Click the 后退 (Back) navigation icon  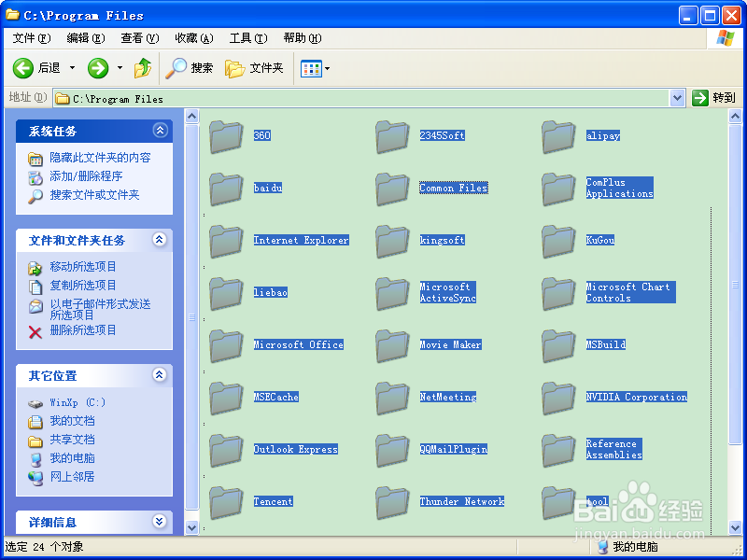pyautogui.click(x=22, y=67)
